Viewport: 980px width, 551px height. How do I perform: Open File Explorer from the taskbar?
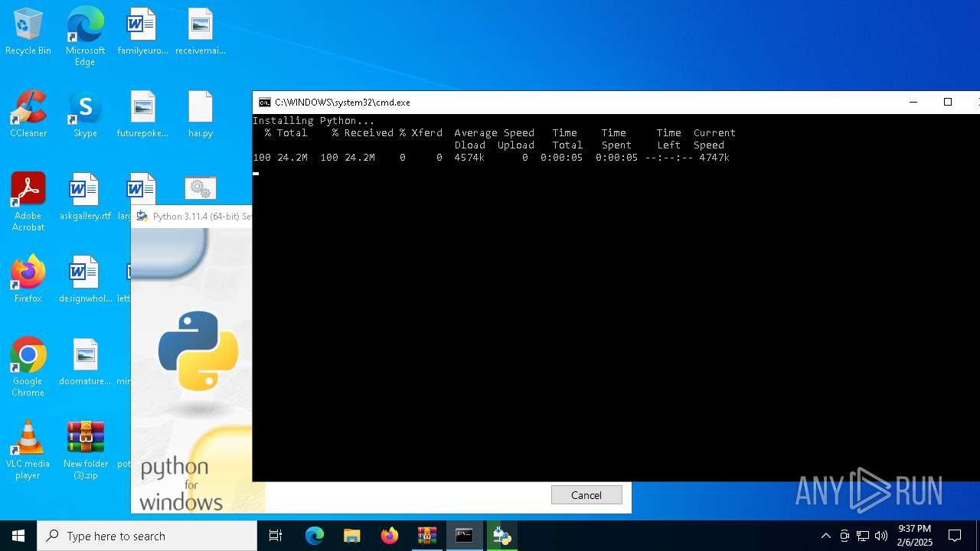[x=352, y=536]
